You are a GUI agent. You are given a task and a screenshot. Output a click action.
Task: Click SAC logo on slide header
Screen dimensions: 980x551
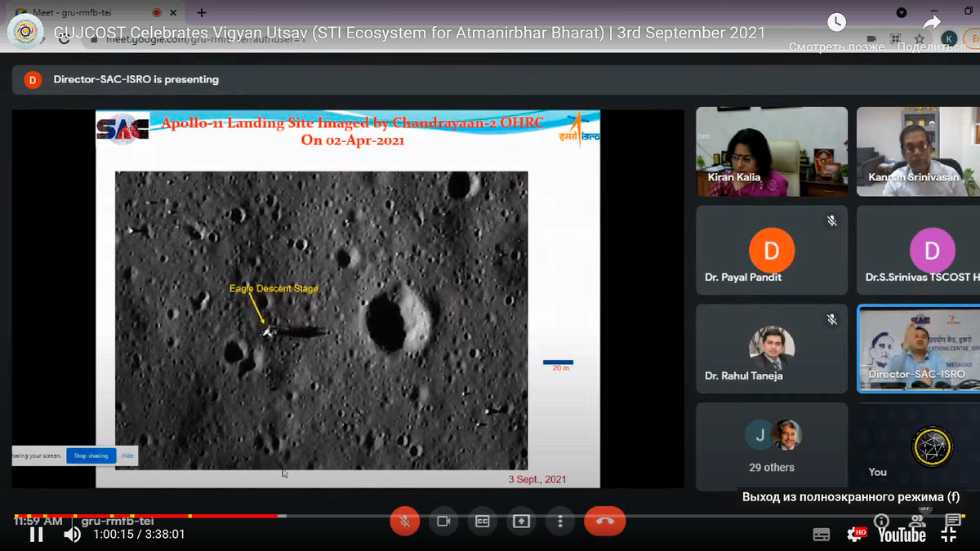(x=122, y=129)
